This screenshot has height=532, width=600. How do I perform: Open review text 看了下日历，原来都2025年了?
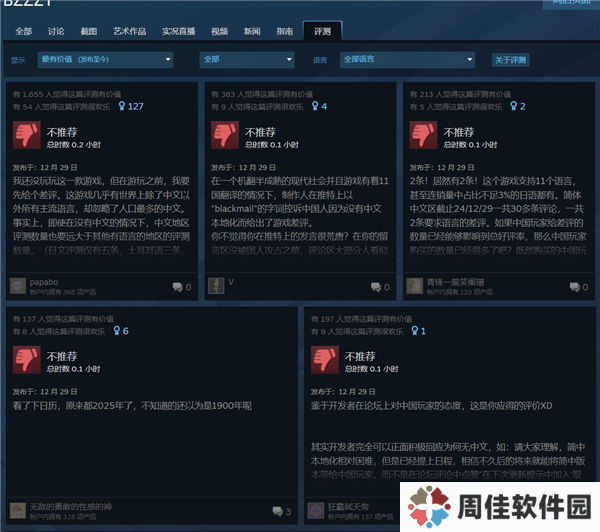tap(132, 406)
